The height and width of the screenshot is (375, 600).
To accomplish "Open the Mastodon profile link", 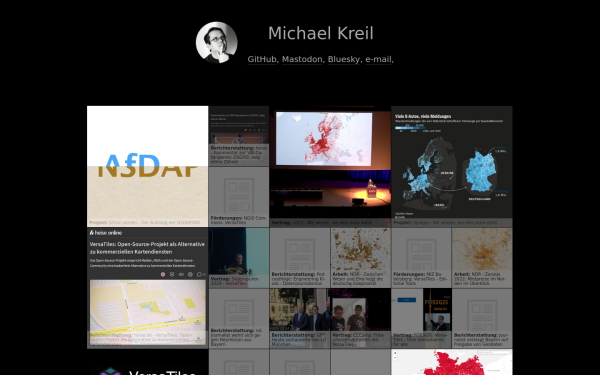I will click(x=302, y=59).
